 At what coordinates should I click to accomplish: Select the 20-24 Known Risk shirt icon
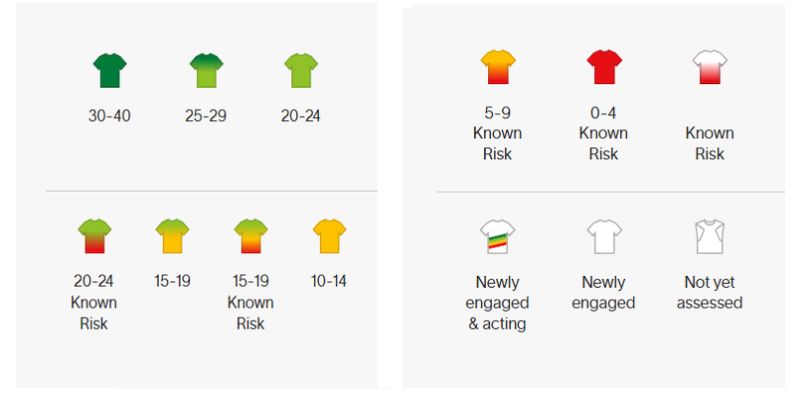[x=94, y=236]
